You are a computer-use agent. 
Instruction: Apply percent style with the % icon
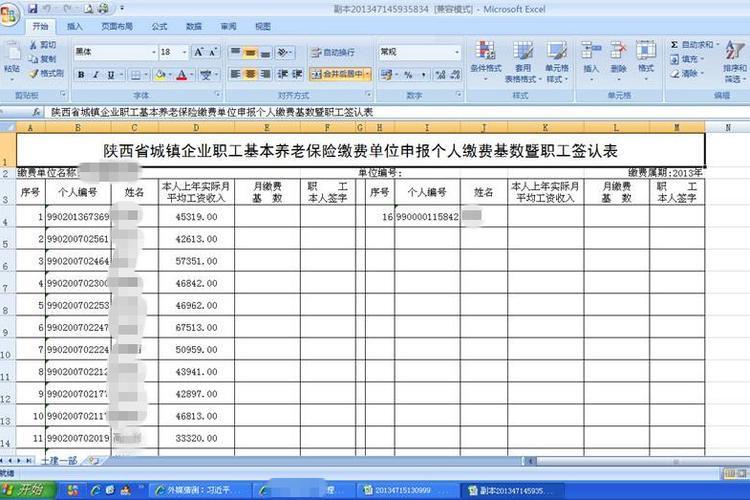[x=408, y=75]
